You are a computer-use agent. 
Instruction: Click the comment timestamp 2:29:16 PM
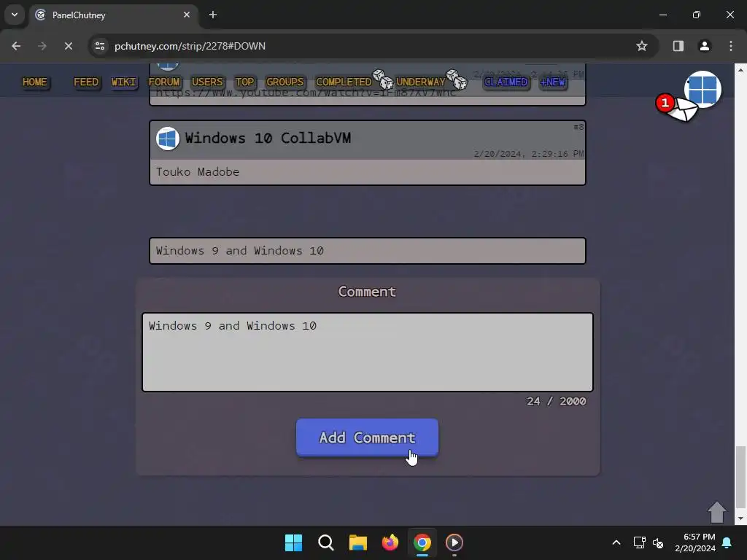[x=528, y=153]
